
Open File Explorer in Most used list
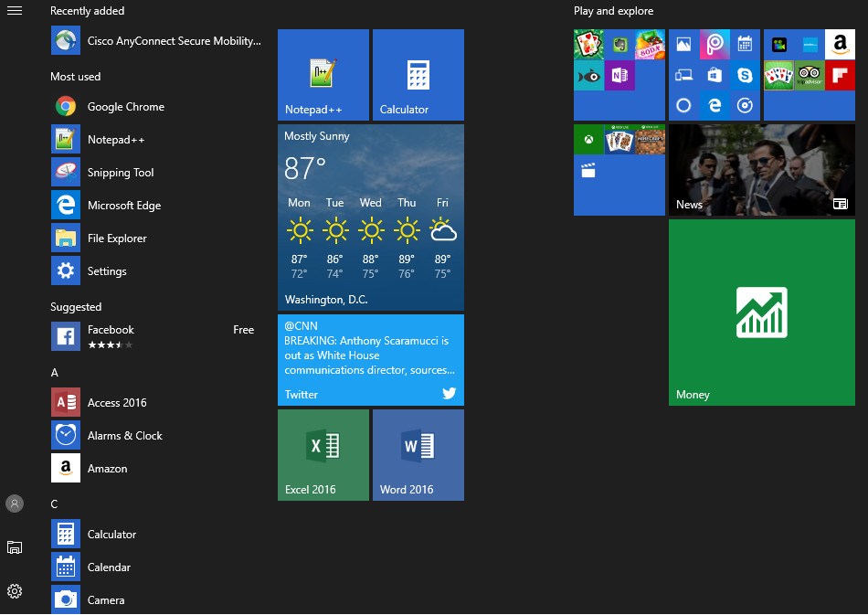click(116, 239)
